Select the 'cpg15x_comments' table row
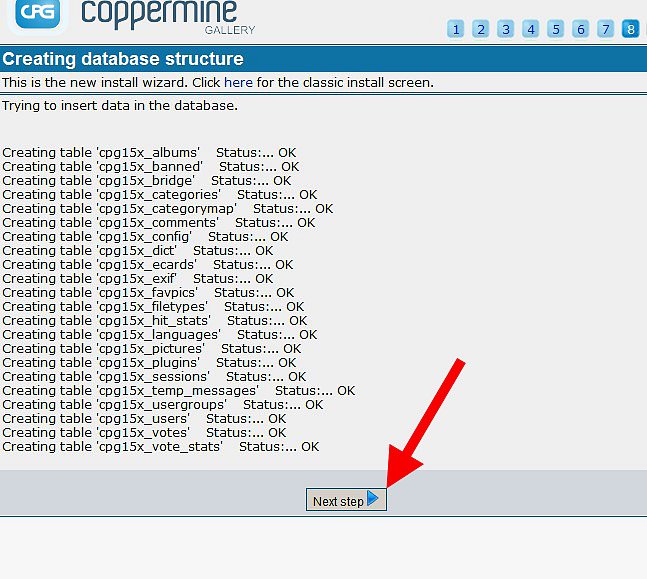647x579 pixels. pos(158,223)
